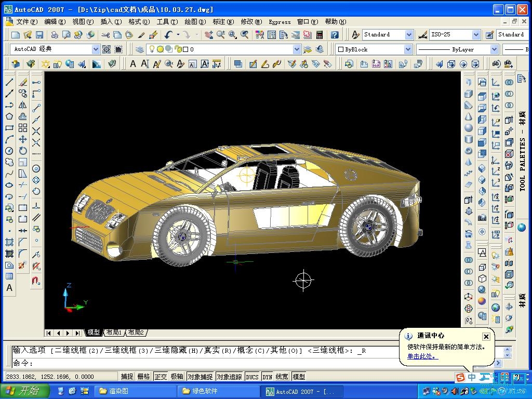This screenshot has height=399, width=532.
Task: Open 渲染图 folder from taskbar
Action: point(135,391)
